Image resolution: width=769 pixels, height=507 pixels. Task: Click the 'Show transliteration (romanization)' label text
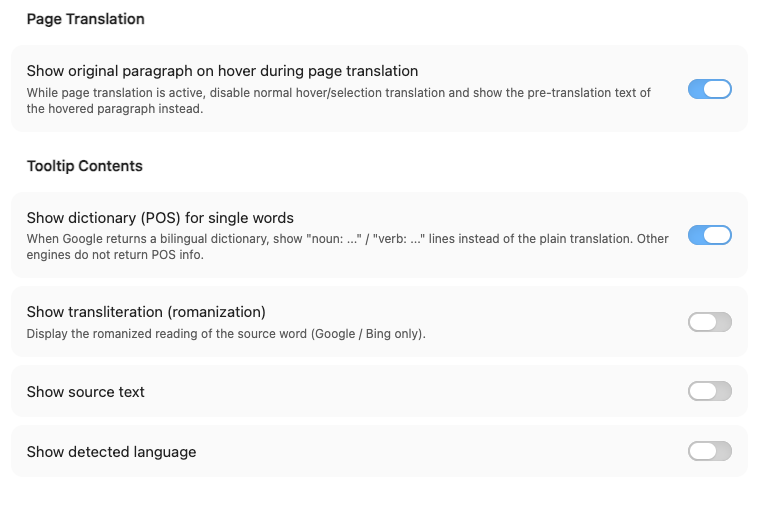pos(146,312)
